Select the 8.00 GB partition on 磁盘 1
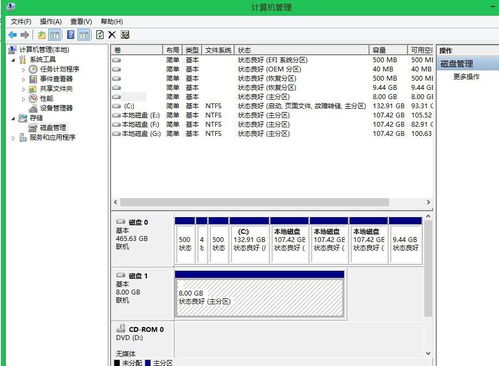 click(259, 298)
